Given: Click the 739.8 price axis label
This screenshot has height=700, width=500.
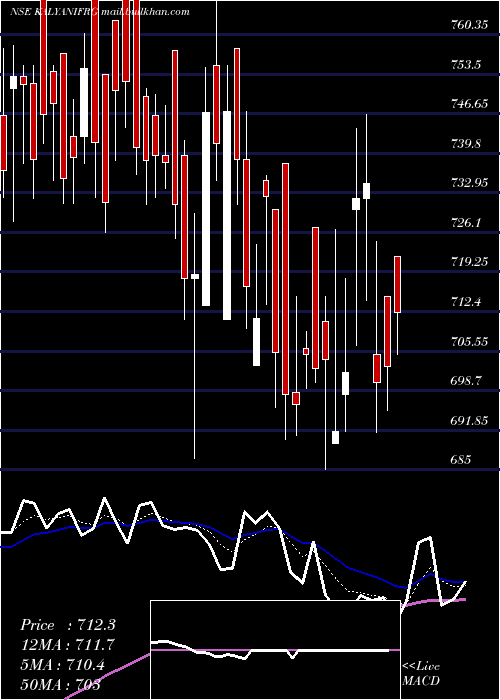Looking at the screenshot, I should point(466,144).
